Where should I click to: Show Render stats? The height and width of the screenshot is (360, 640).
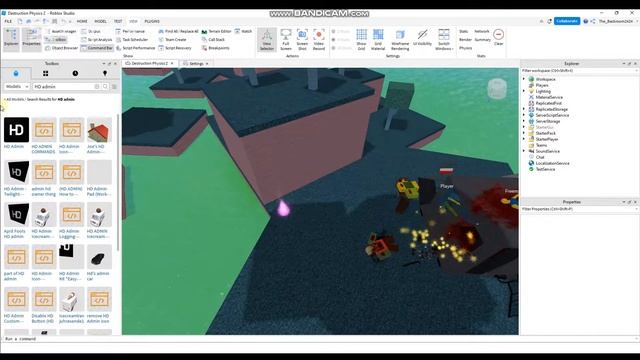pyautogui.click(x=465, y=40)
